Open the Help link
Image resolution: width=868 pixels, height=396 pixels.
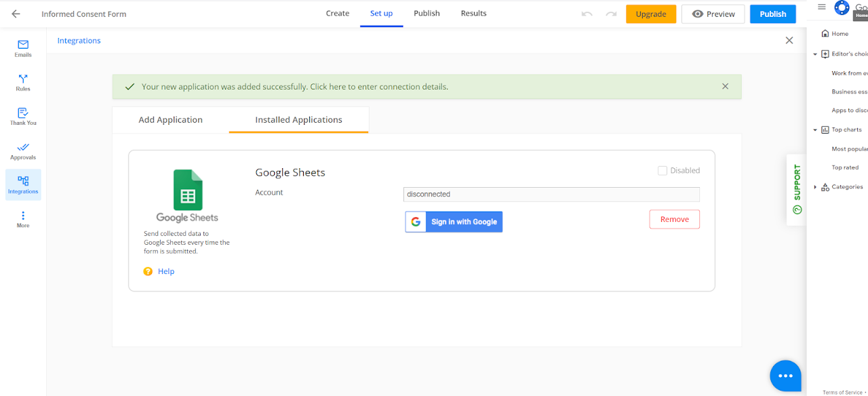[166, 271]
